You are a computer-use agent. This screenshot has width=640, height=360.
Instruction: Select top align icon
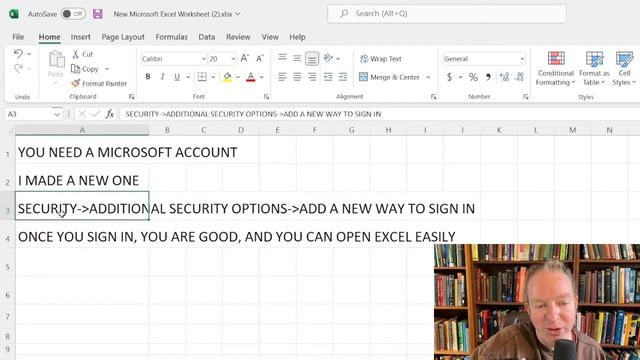tap(282, 58)
